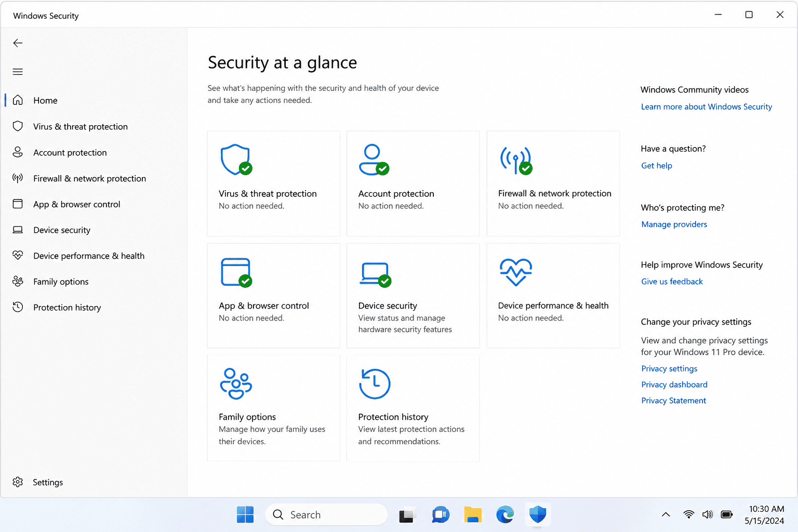Click Family options card title text
This screenshot has height=532, width=798.
247,417
